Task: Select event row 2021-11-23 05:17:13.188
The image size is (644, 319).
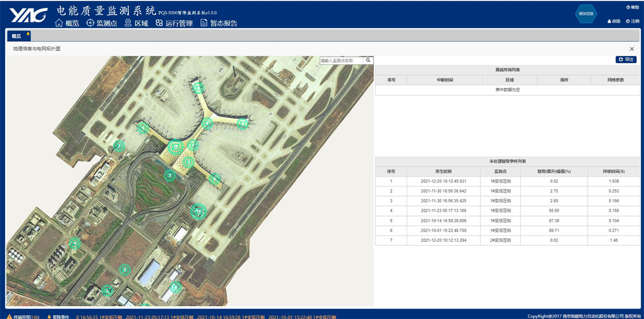Action: tap(507, 211)
